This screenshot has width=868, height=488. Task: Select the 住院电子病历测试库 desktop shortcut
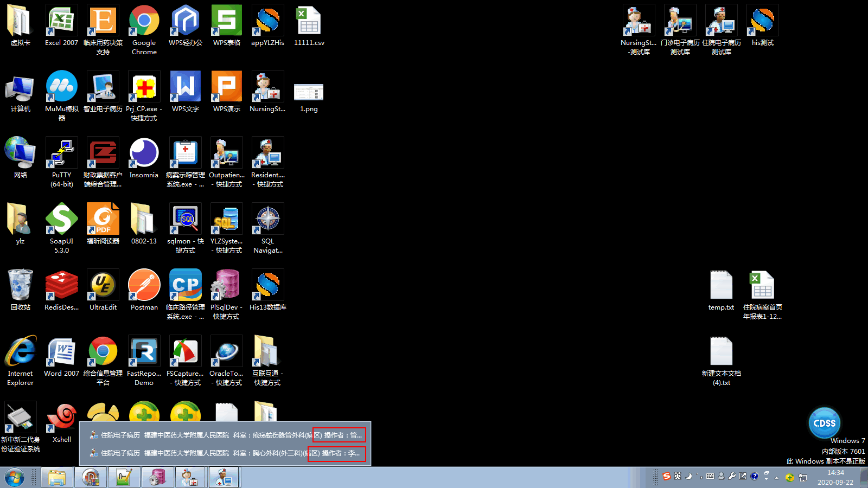[722, 30]
